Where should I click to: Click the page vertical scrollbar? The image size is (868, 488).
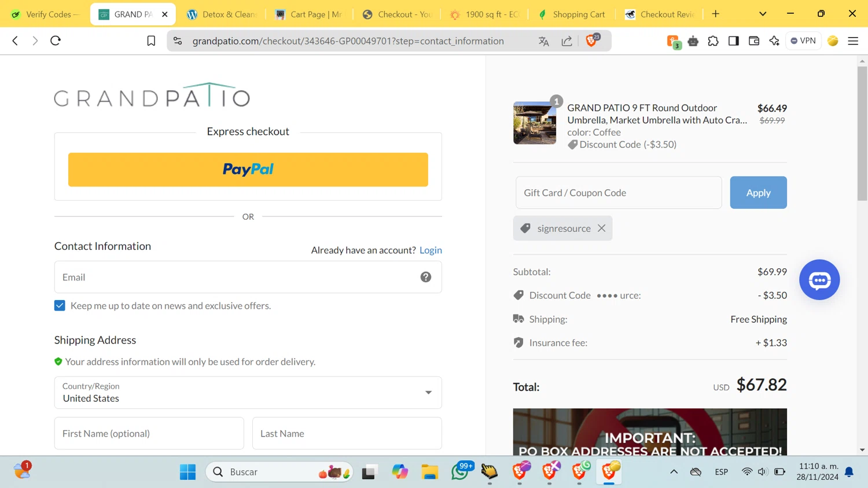click(862, 133)
